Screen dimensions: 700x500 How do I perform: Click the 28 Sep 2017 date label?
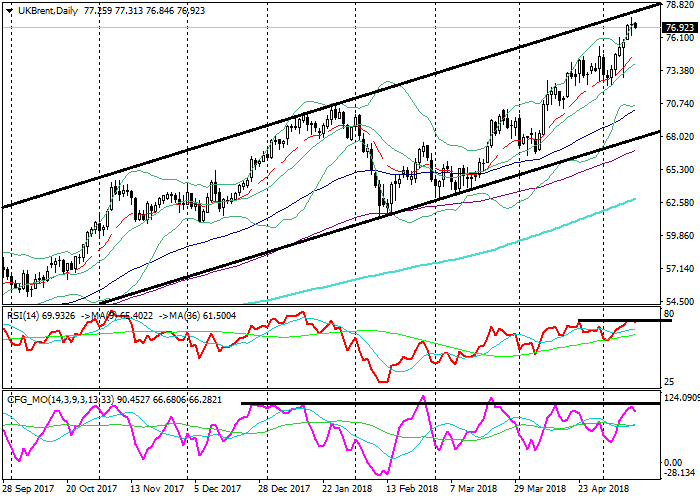point(28,489)
